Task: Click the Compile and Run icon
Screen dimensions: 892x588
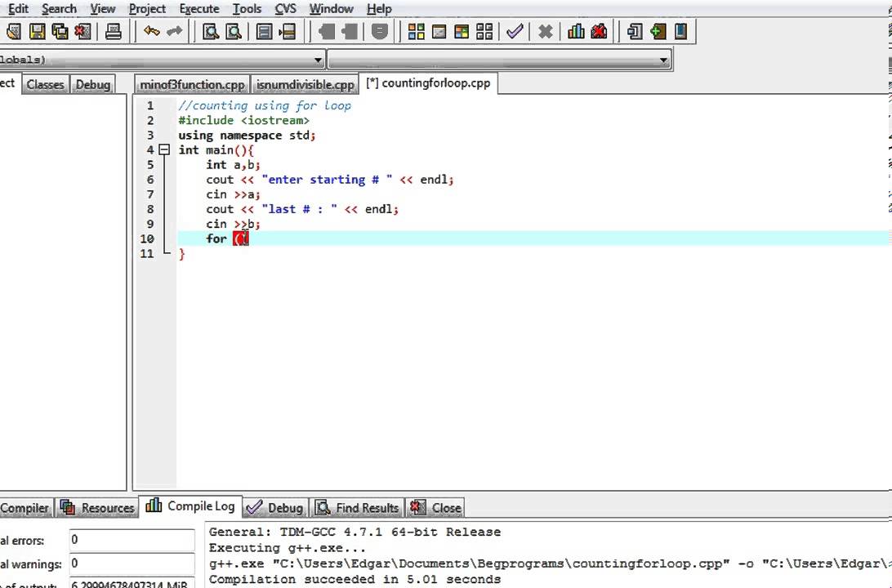Action: pyautogui.click(x=462, y=31)
